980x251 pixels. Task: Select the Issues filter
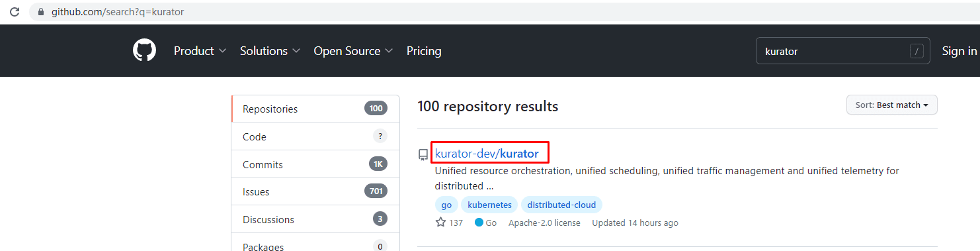point(315,191)
